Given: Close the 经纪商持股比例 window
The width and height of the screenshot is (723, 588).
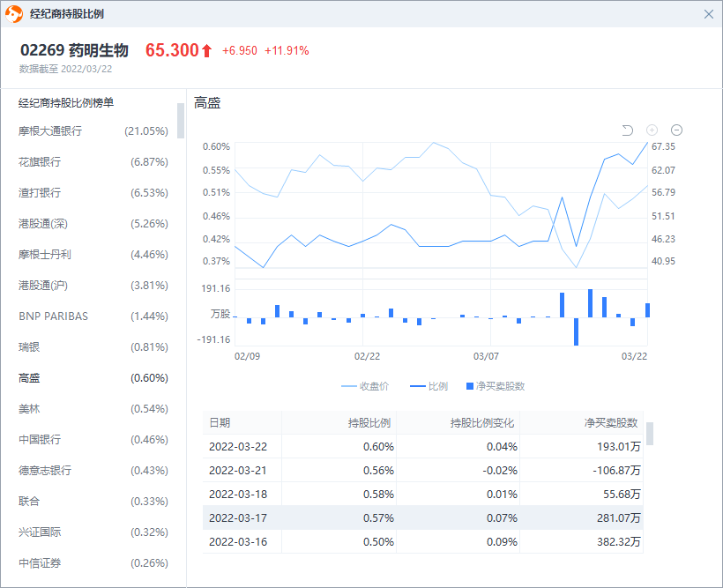Looking at the screenshot, I should [x=709, y=14].
